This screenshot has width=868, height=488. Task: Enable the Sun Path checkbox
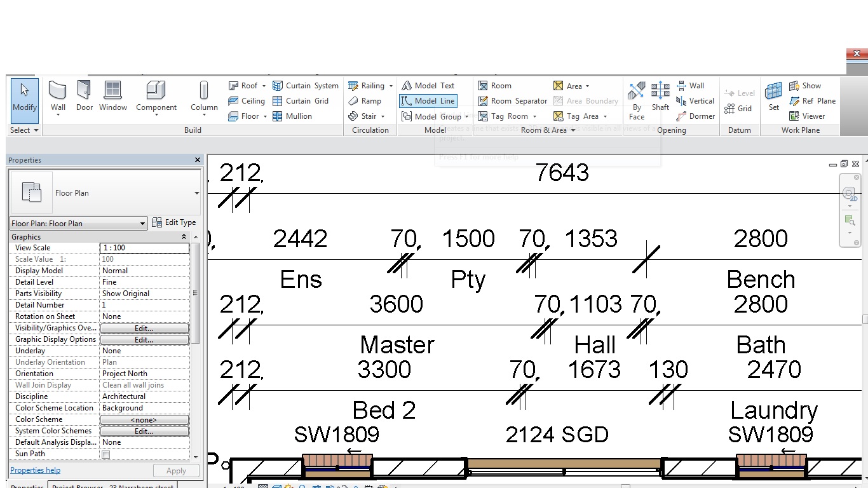coord(106,454)
